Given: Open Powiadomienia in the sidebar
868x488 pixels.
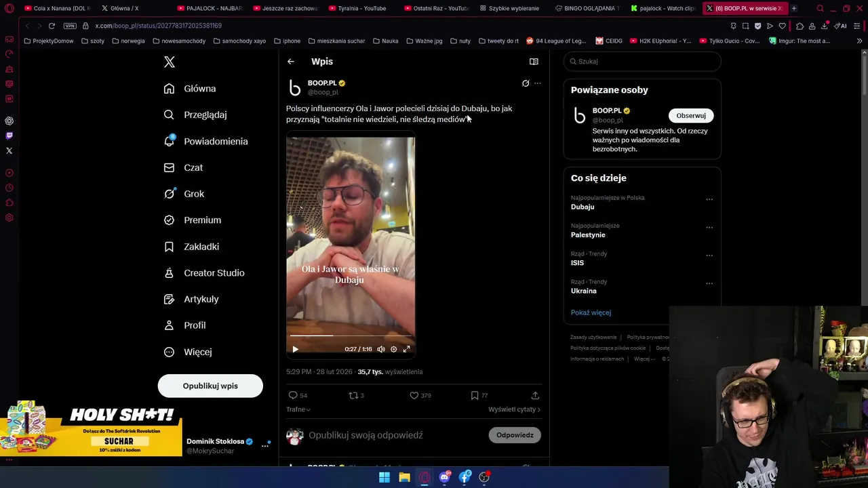Looking at the screenshot, I should 206,142.
